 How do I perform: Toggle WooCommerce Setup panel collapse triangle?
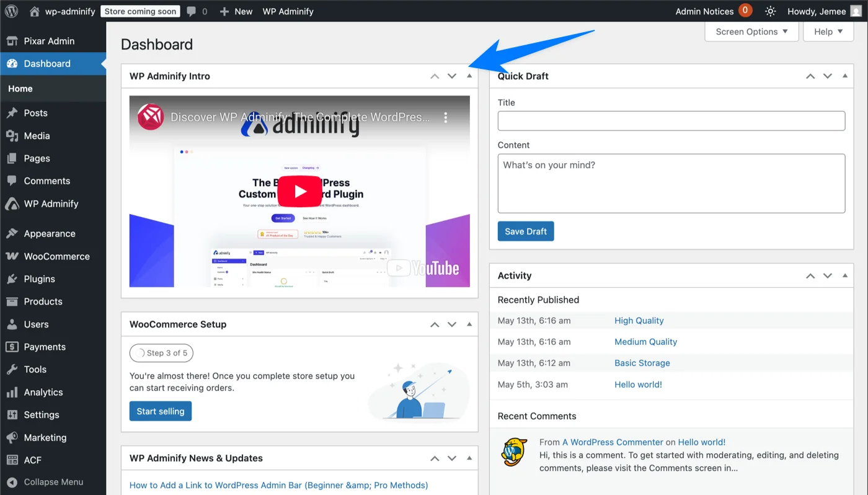[469, 324]
